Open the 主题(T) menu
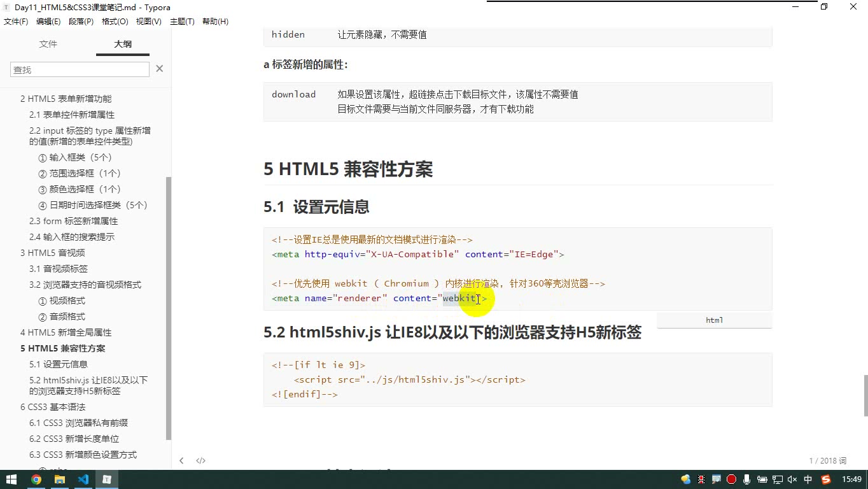 (x=182, y=22)
